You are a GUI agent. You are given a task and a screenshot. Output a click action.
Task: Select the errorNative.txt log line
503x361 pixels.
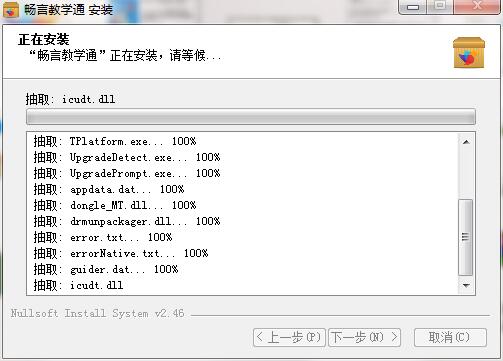click(x=121, y=253)
